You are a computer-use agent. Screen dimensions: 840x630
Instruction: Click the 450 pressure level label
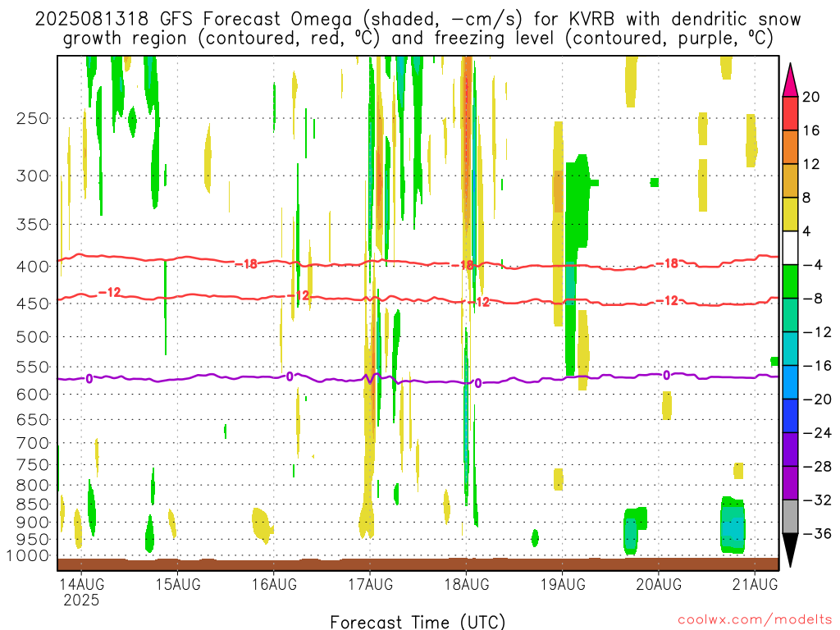33,304
